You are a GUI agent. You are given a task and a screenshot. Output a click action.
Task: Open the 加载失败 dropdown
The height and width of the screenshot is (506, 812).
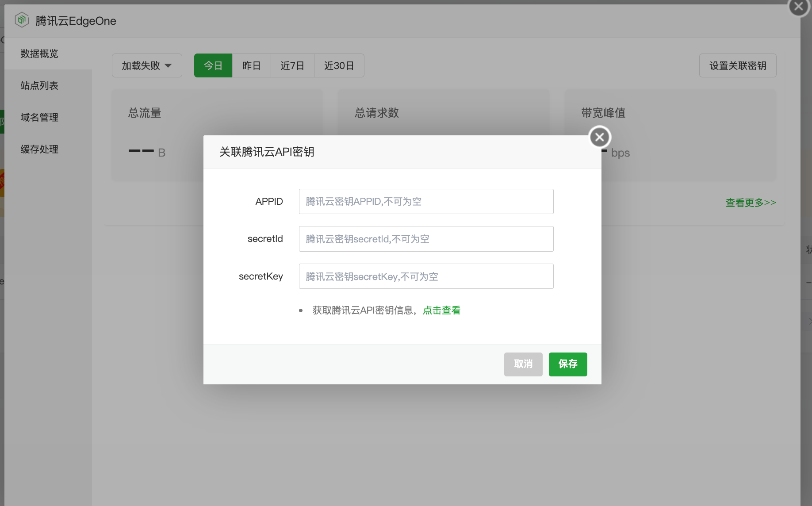tap(146, 65)
